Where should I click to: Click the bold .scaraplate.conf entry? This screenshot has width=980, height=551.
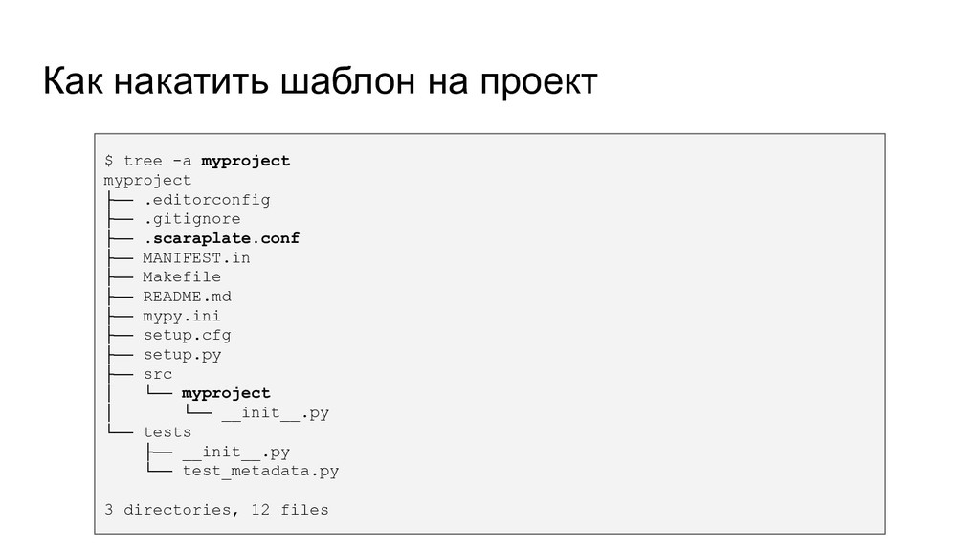click(221, 238)
